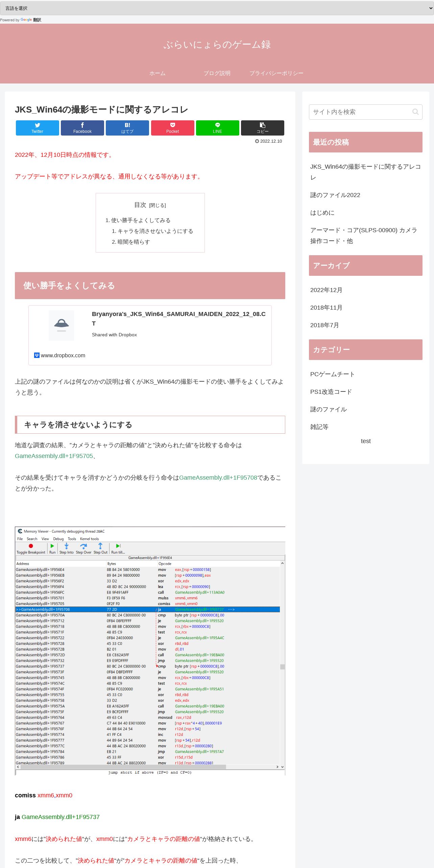
Task: Copy the page link with コピー button
Action: click(263, 128)
